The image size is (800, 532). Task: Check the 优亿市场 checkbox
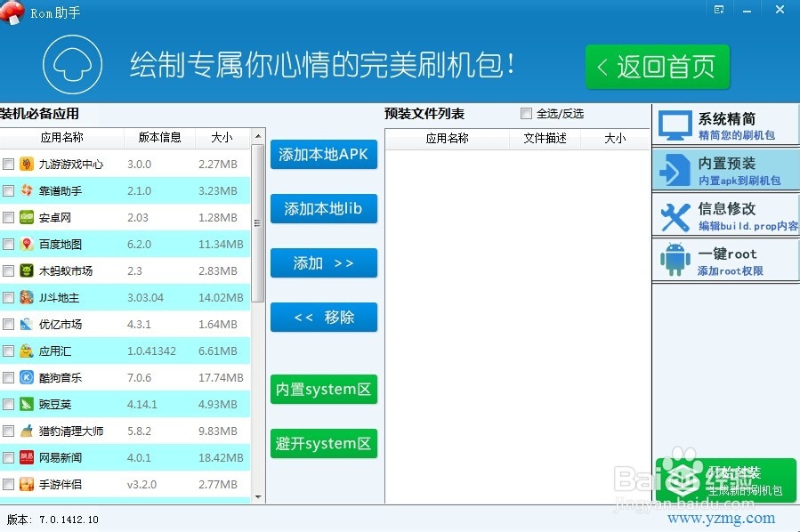pos(8,324)
